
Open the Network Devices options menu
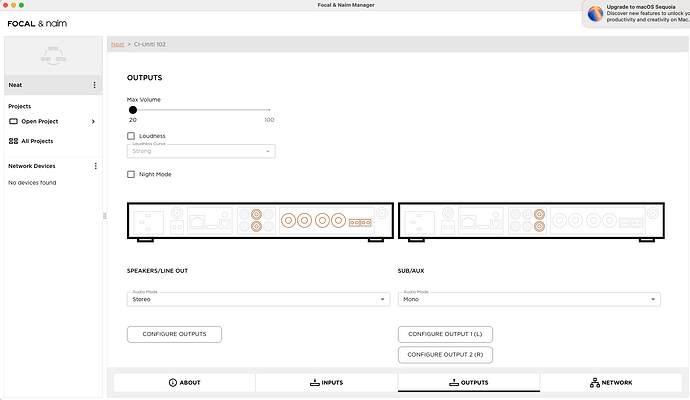pos(95,166)
